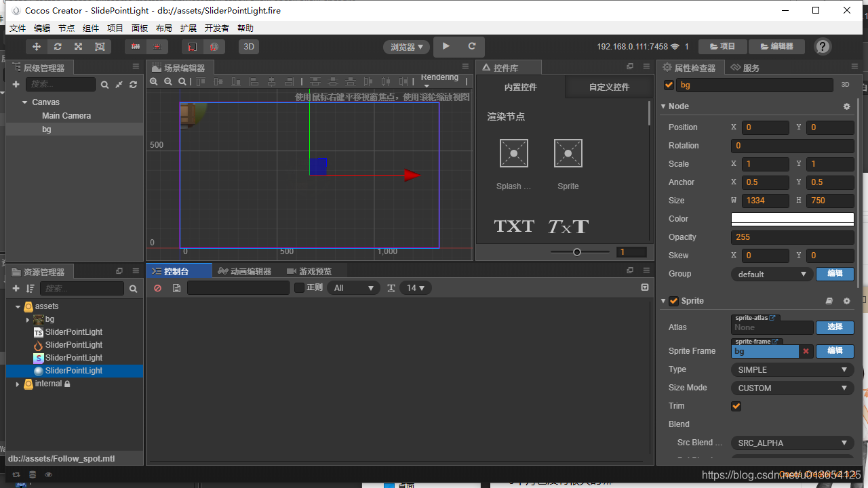This screenshot has height=488, width=868.
Task: Click the refresh preview button
Action: coord(472,46)
